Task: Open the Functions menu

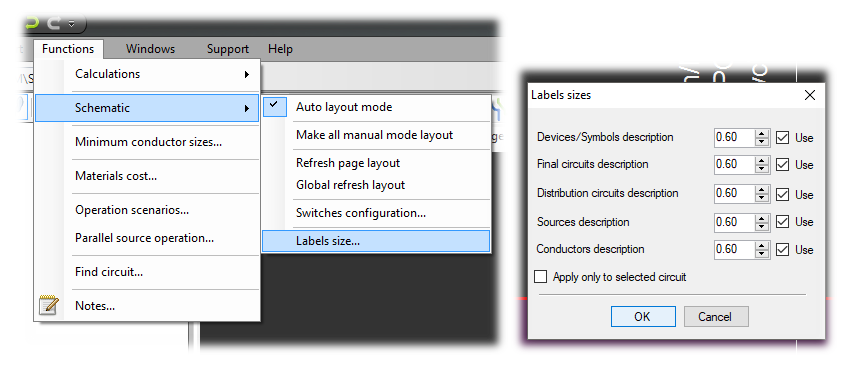Action: tap(68, 49)
